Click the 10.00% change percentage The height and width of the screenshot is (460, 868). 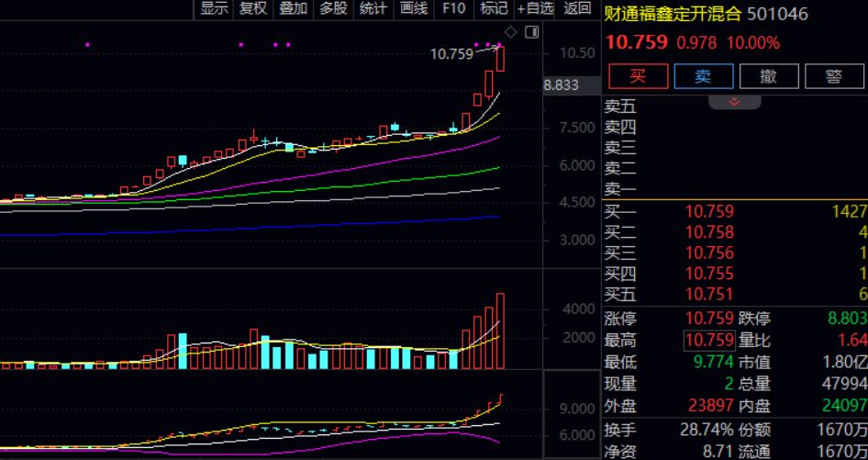pyautogui.click(x=753, y=42)
